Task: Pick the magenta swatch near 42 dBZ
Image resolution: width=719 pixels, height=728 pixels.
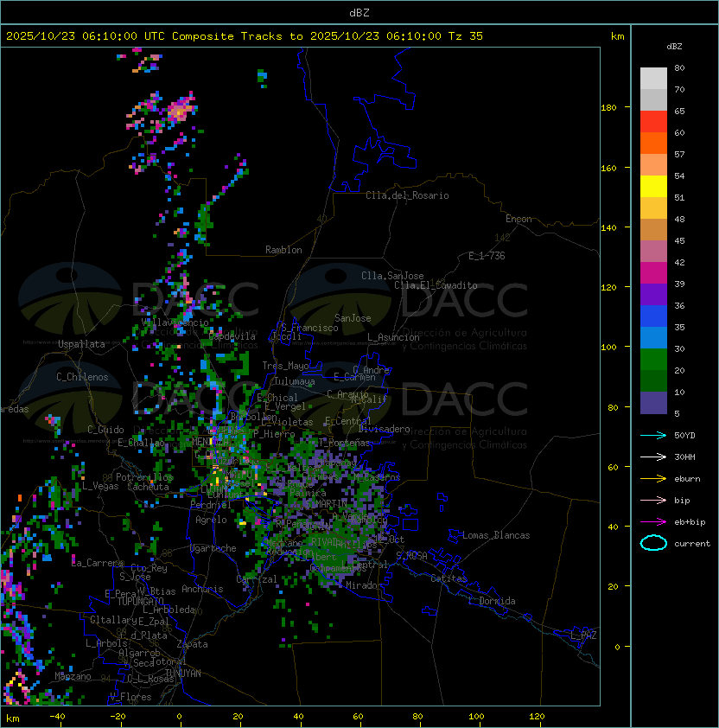Action: point(653,273)
